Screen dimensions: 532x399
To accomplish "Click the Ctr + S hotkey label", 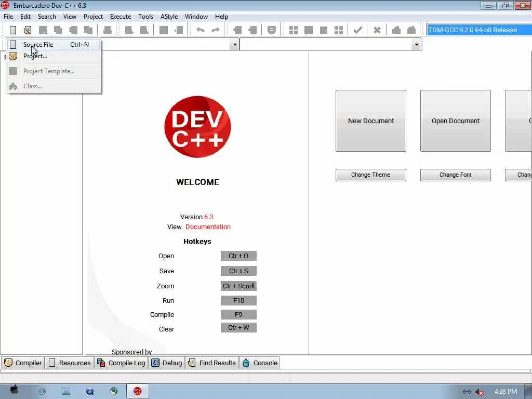I will coord(238,271).
